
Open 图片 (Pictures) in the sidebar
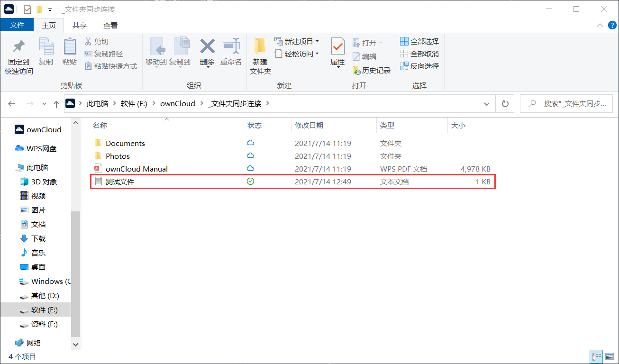pyautogui.click(x=33, y=210)
